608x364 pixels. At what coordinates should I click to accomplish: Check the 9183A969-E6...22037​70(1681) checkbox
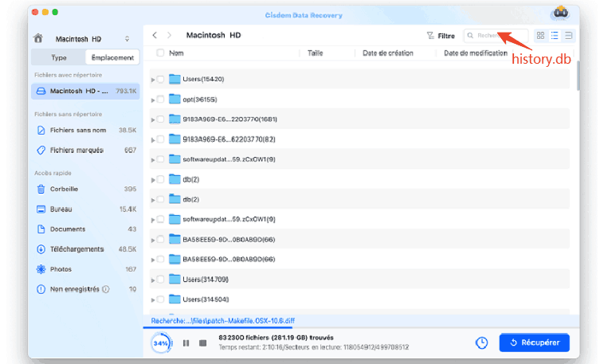[x=160, y=119]
